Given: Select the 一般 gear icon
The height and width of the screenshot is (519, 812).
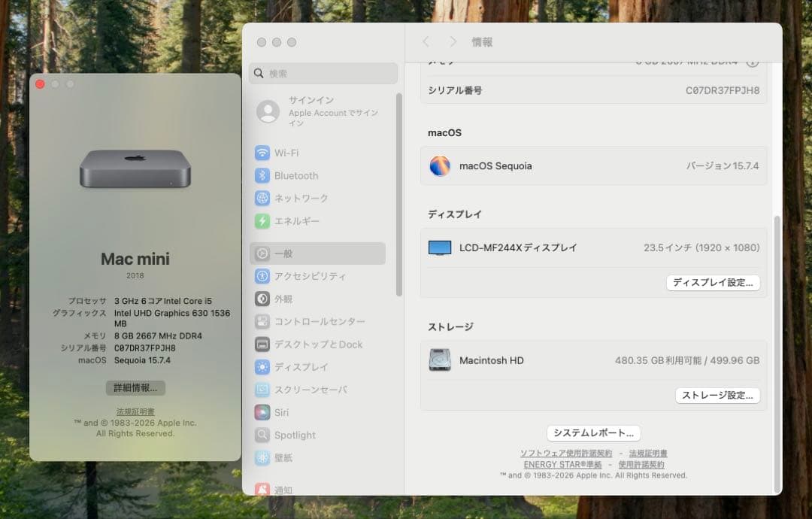Looking at the screenshot, I should pos(262,253).
